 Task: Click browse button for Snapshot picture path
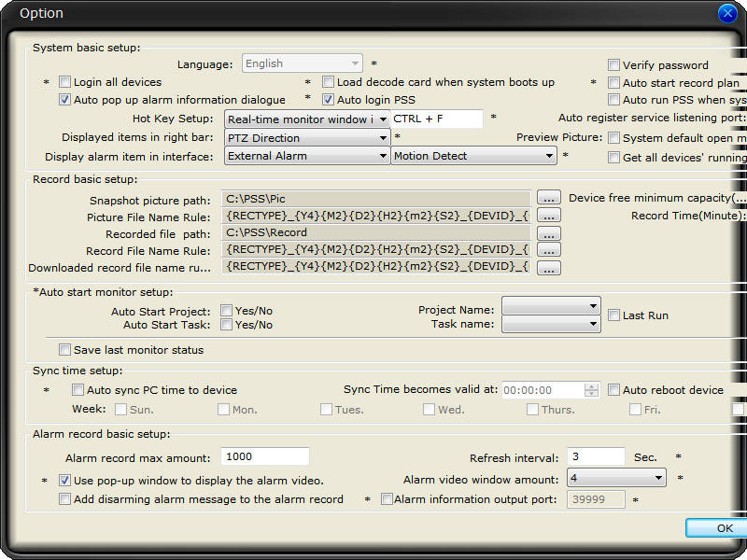point(548,198)
